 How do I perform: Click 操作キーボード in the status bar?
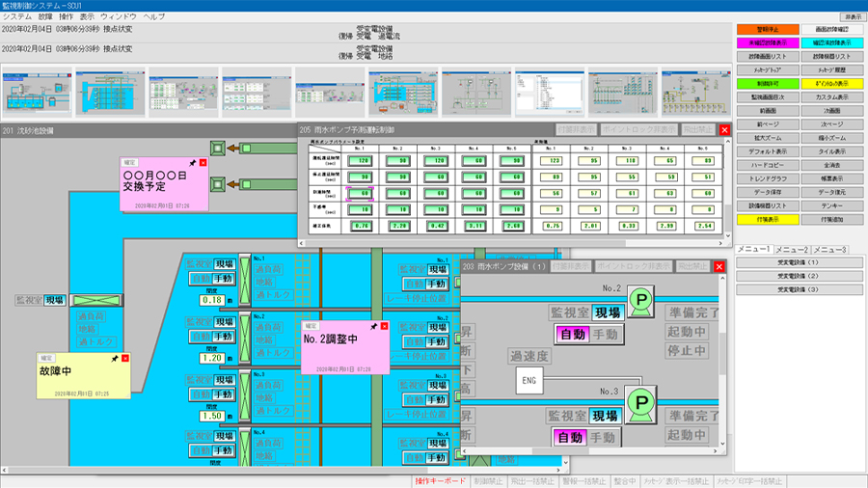(x=440, y=481)
